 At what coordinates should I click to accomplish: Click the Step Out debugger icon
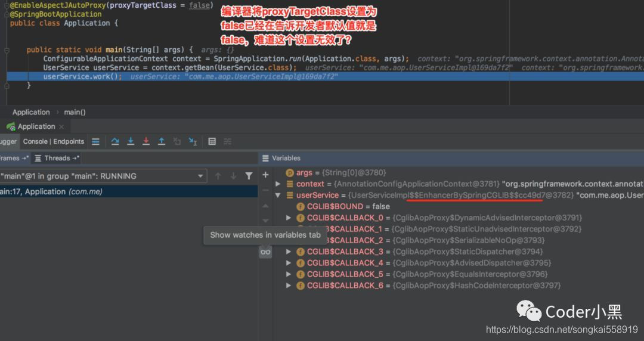[162, 141]
